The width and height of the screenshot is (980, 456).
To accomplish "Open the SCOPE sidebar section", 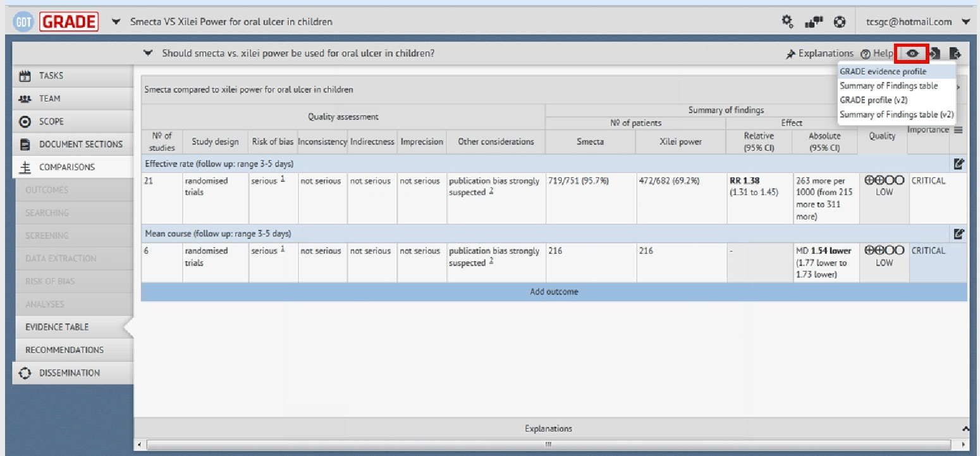I will [72, 121].
